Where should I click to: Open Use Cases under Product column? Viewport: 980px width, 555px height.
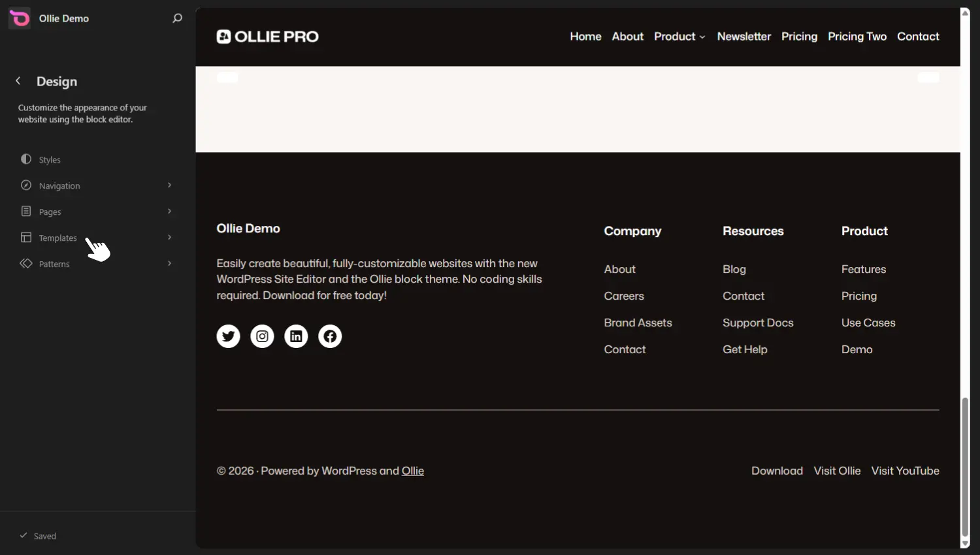coord(868,323)
